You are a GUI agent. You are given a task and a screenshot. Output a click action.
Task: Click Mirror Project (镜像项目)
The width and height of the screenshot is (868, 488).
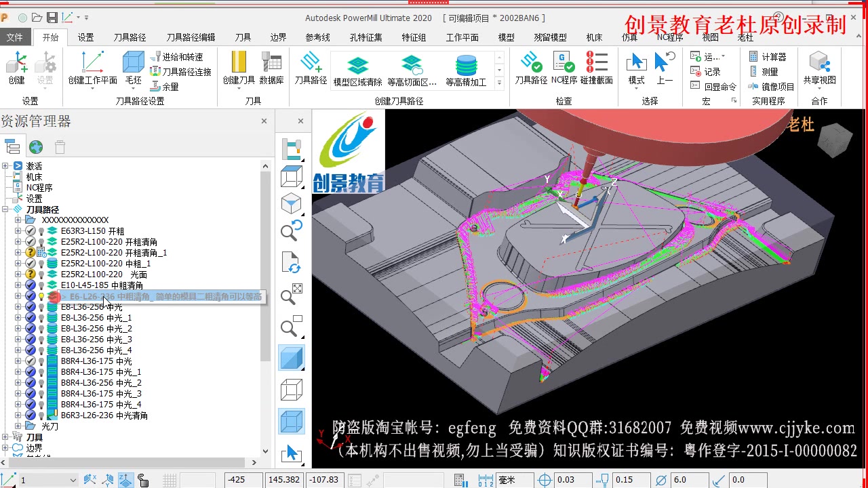pyautogui.click(x=772, y=87)
